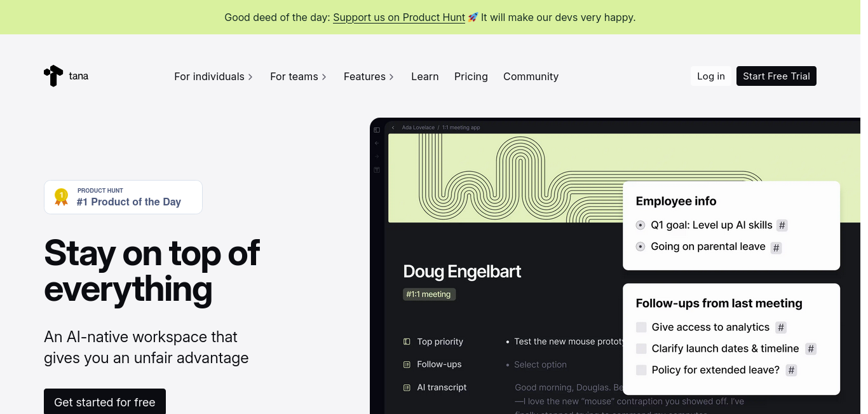Check Clarify launch dates & timeline checkbox

point(641,348)
